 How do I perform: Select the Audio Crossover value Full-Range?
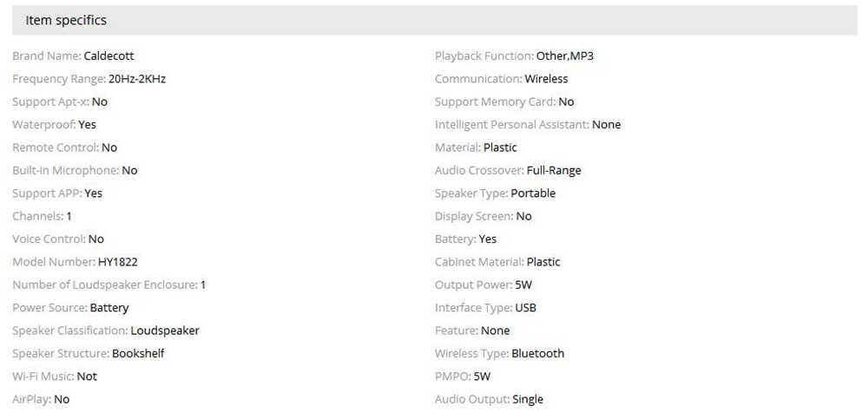[554, 171]
